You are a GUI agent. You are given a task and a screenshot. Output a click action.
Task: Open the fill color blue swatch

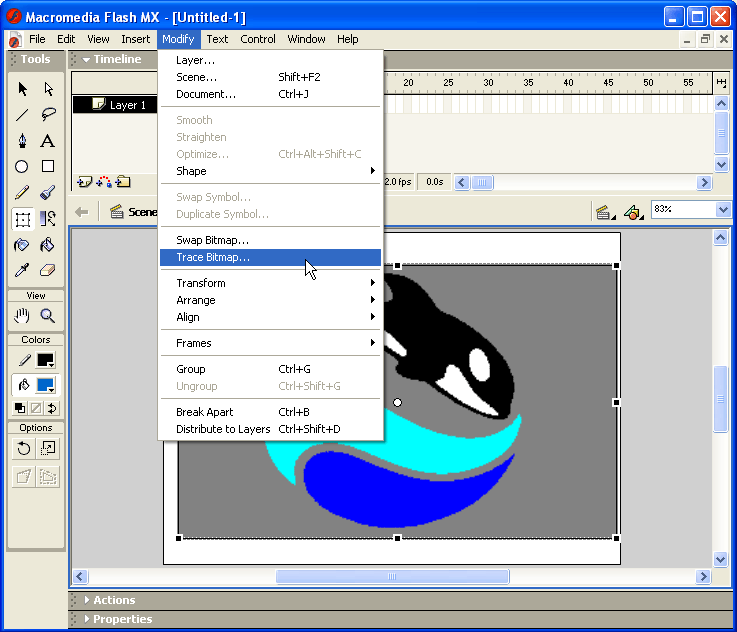pos(46,385)
